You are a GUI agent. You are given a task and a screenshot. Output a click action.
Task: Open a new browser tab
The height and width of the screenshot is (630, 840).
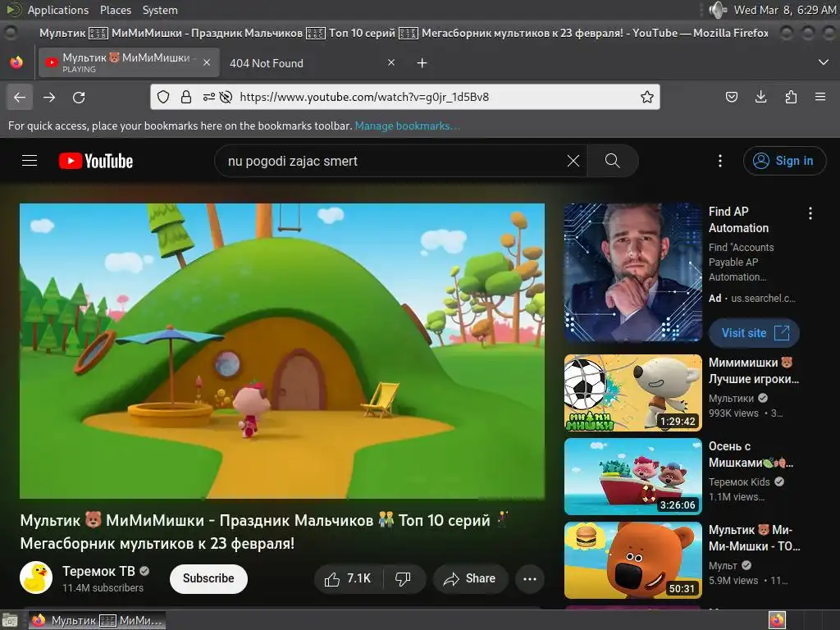coord(422,63)
